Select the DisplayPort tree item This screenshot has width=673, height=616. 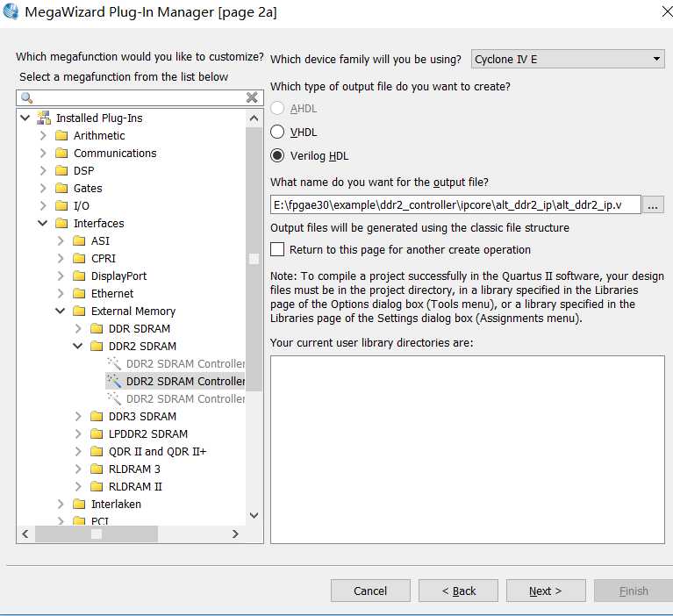118,276
